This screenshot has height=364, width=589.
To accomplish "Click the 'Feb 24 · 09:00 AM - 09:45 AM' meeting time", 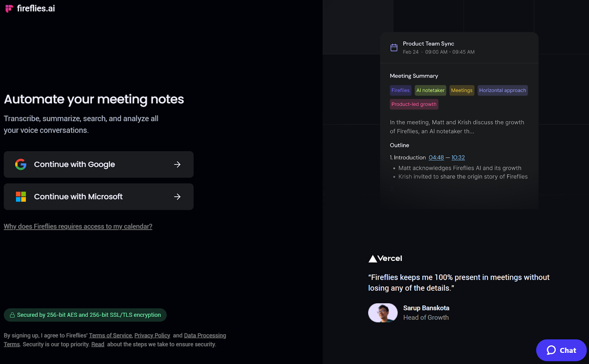I will point(439,52).
